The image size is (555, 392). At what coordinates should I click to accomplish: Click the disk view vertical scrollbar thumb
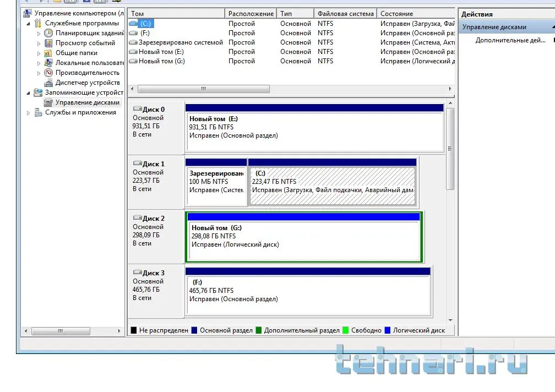[x=450, y=149]
